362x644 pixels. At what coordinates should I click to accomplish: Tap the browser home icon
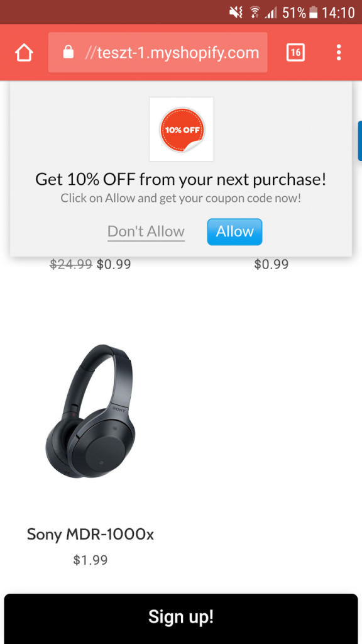tap(24, 53)
